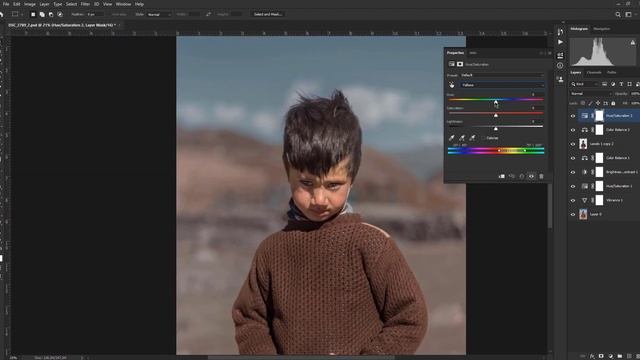Image resolution: width=640 pixels, height=360 pixels.
Task: Filter layers by adjustment layers icon
Action: click(613, 84)
